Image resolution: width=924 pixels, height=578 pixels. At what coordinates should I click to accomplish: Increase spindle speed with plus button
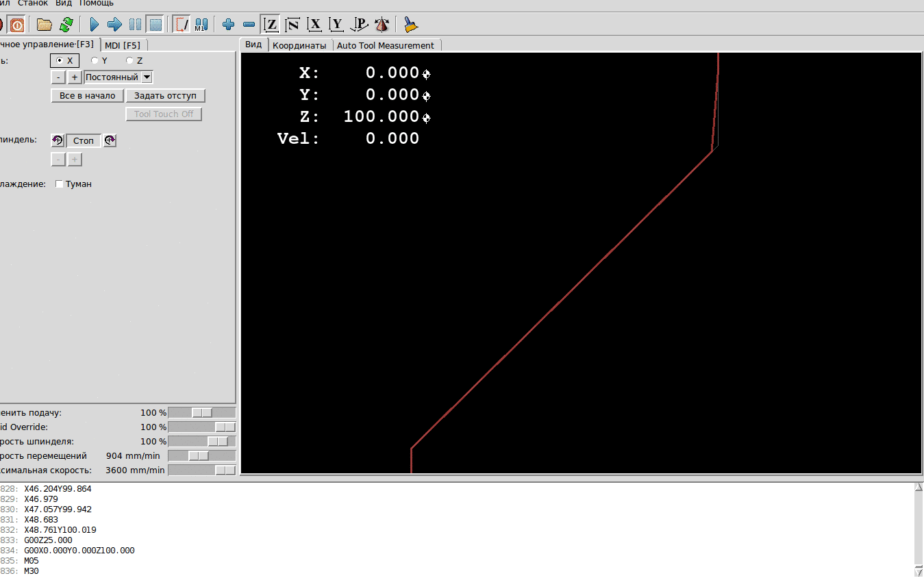[75, 160]
